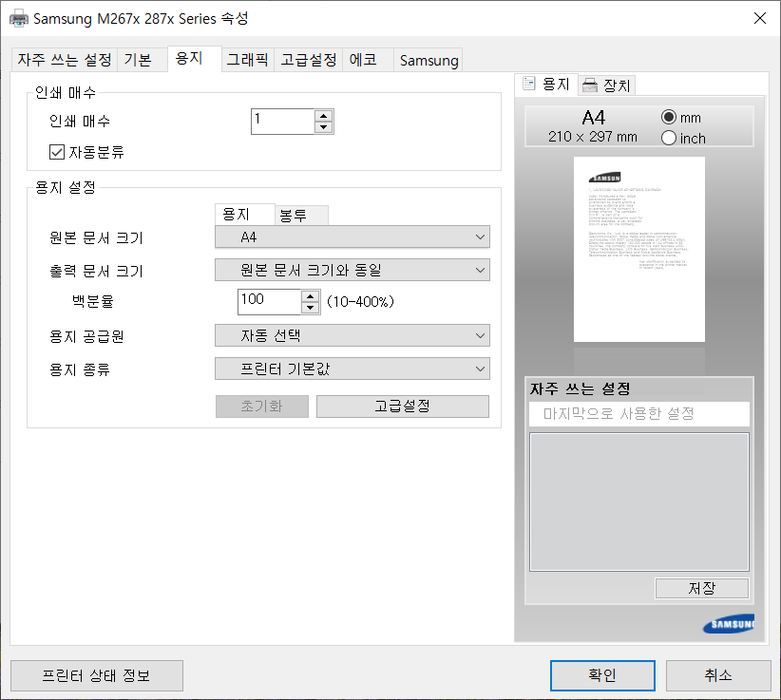Expand the 용지 종류 dropdown
The width and height of the screenshot is (781, 700).
352,369
